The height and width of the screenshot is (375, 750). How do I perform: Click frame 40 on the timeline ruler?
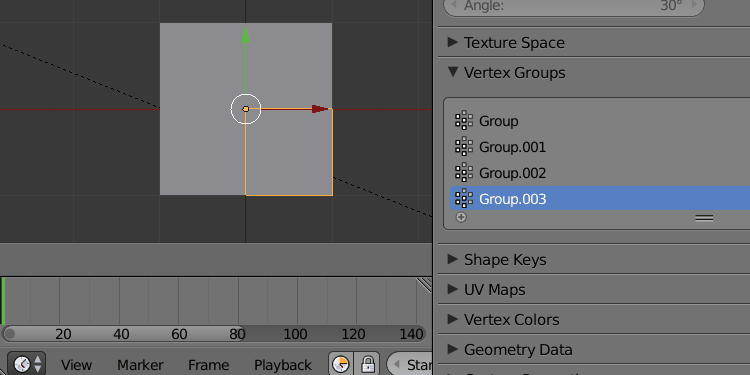[x=121, y=334]
